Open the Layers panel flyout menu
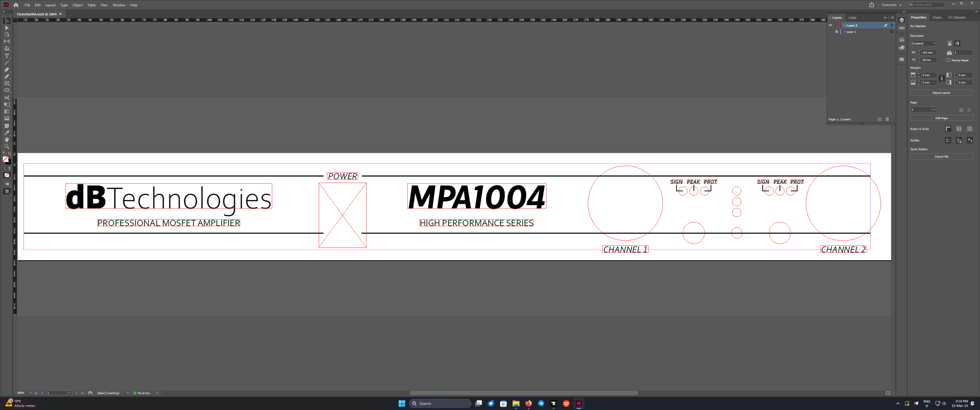The height and width of the screenshot is (410, 980). point(892,18)
